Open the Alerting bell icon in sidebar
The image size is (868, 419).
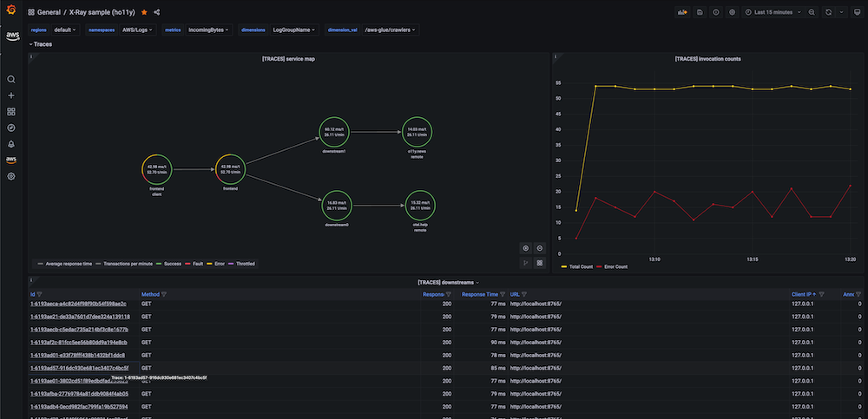point(11,144)
